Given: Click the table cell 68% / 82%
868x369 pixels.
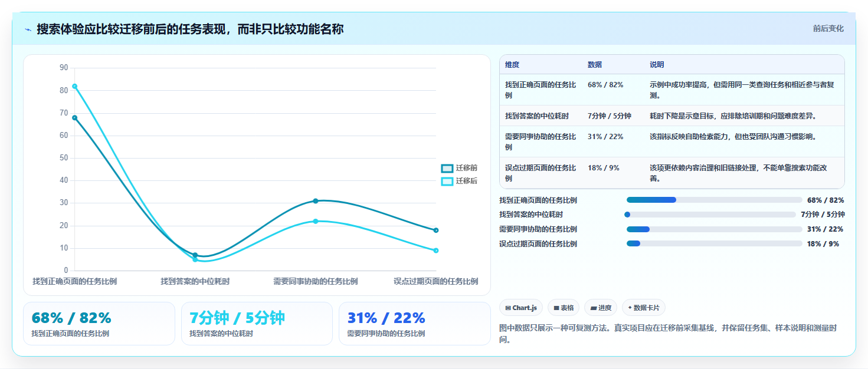Looking at the screenshot, I should pos(605,85).
